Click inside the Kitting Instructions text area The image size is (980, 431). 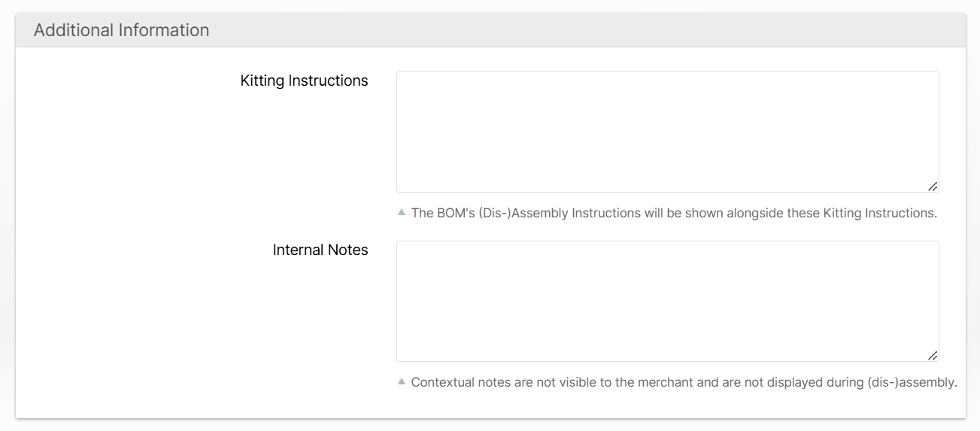click(x=667, y=132)
